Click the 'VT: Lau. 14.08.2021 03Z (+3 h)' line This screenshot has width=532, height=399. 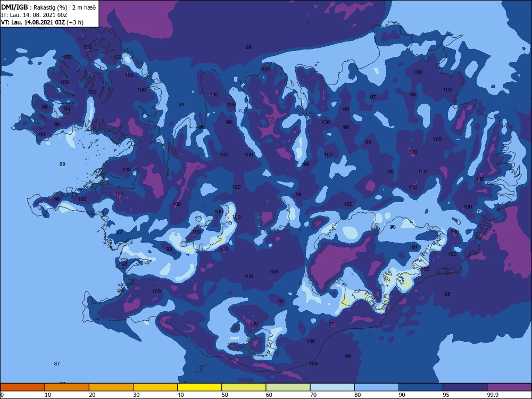(42, 22)
